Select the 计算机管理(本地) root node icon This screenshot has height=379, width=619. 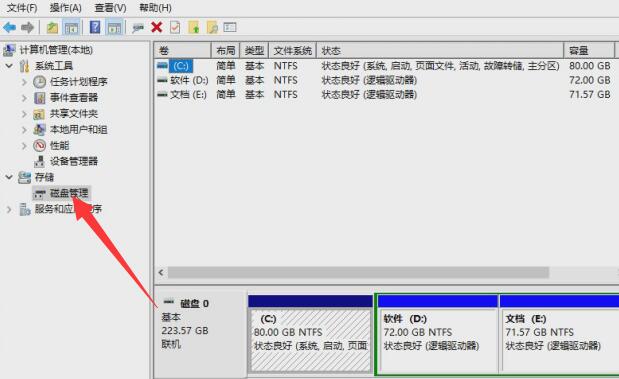point(9,50)
